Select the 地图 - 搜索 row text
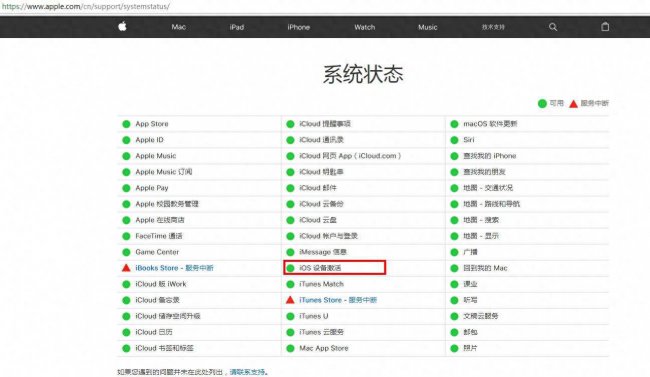 coord(481,220)
